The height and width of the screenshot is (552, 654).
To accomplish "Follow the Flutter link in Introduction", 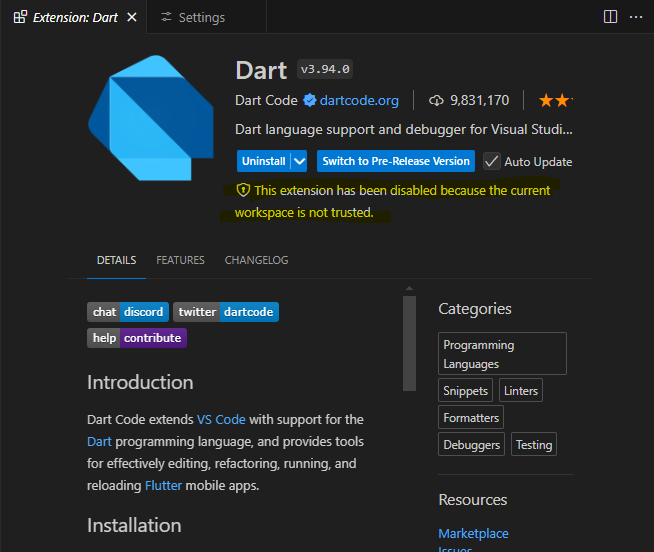I will (x=164, y=486).
